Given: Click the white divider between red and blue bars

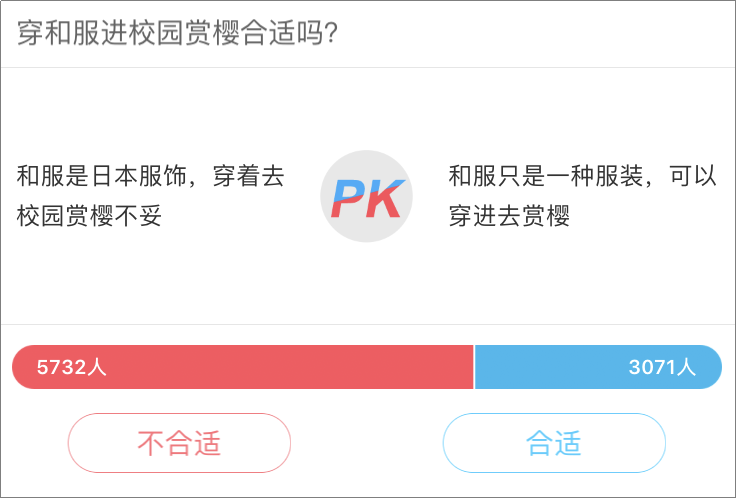Looking at the screenshot, I should click(x=474, y=367).
